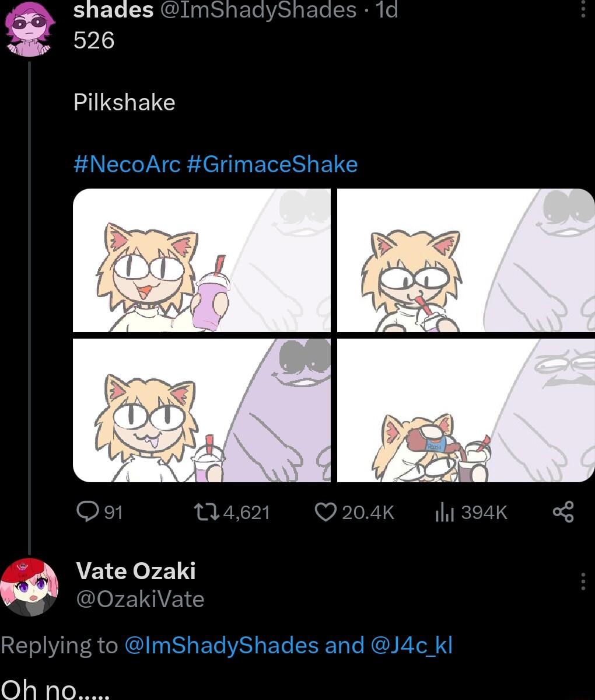This screenshot has width=595, height=700.
Task: View top-right panel of Neco Arc drinking
Action: pos(466,260)
